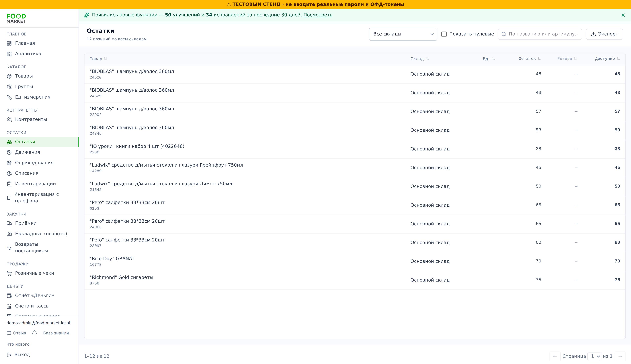Click the Розничные чеки cart icon

(9, 273)
